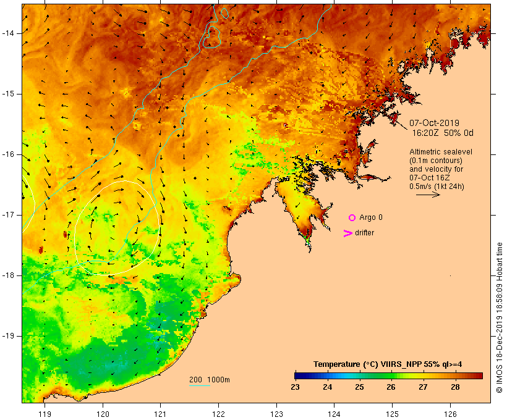The image size is (507, 420).
Task: Click the 'and velocity for' text
Action: click(436, 169)
